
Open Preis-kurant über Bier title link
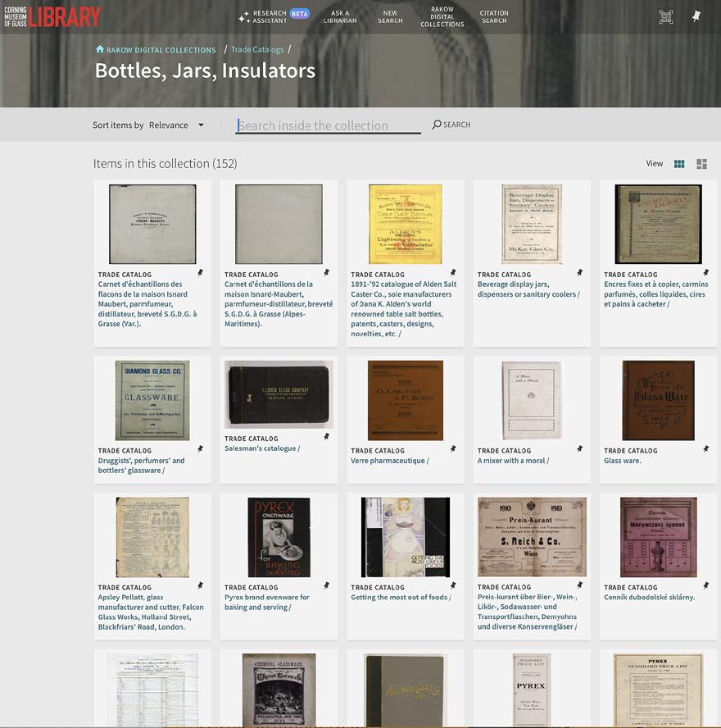[528, 612]
